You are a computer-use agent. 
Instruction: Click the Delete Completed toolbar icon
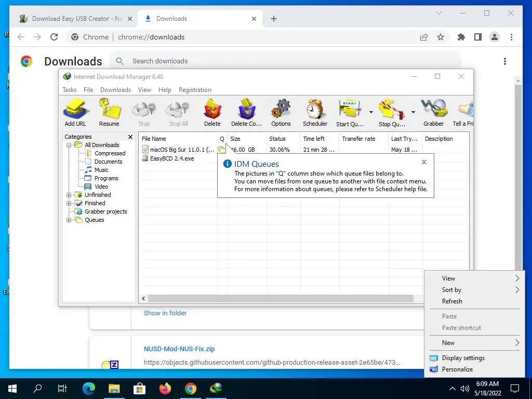coord(247,112)
